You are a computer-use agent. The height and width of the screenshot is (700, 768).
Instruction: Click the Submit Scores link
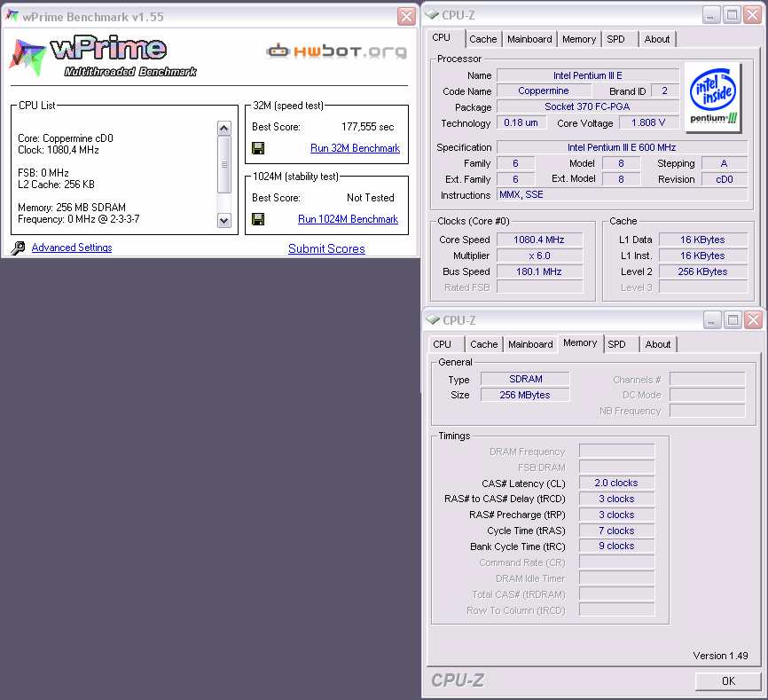(326, 248)
